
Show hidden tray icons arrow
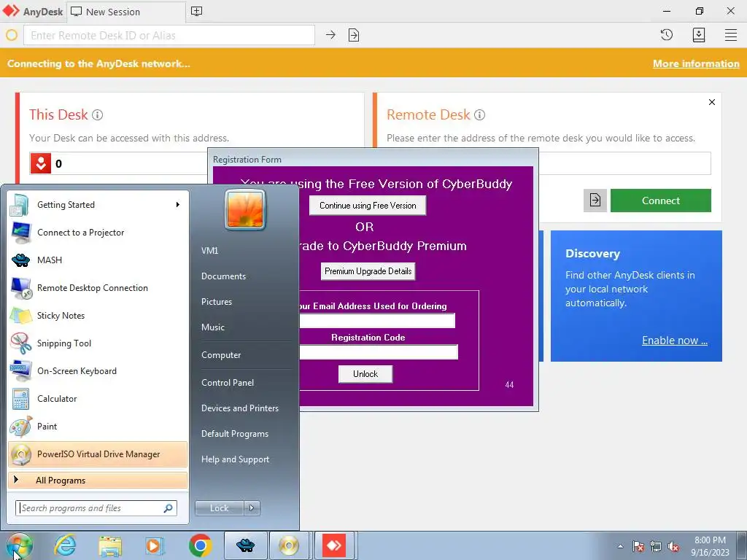[620, 546]
